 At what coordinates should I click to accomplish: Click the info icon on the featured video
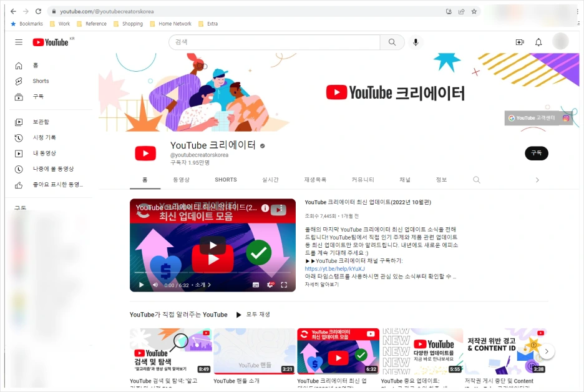[265, 208]
